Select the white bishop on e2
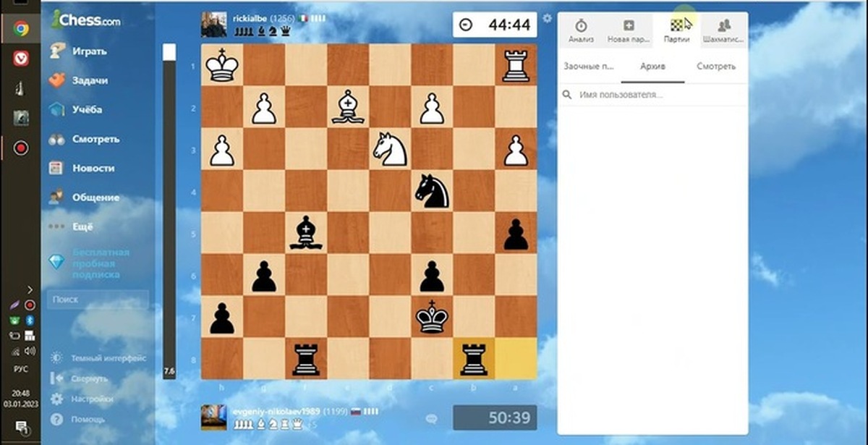Viewport: 868px width, 445px height. [348, 108]
